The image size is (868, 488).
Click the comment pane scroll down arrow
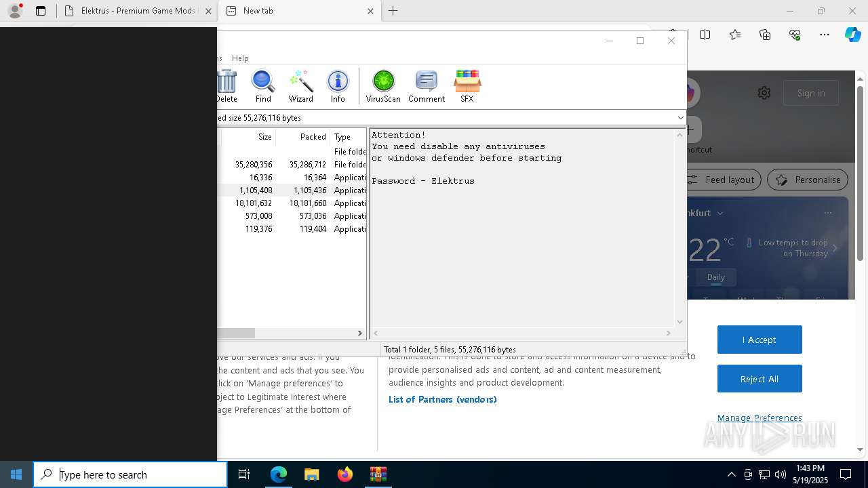[x=679, y=322]
